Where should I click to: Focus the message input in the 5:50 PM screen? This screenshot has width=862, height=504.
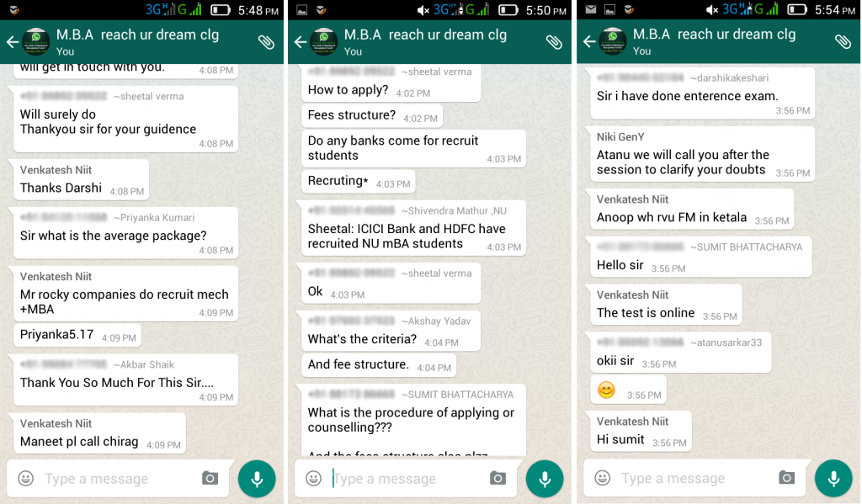coord(406,479)
